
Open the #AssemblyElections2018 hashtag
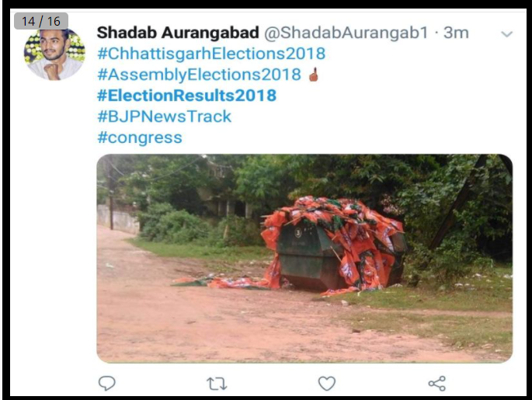(x=199, y=75)
